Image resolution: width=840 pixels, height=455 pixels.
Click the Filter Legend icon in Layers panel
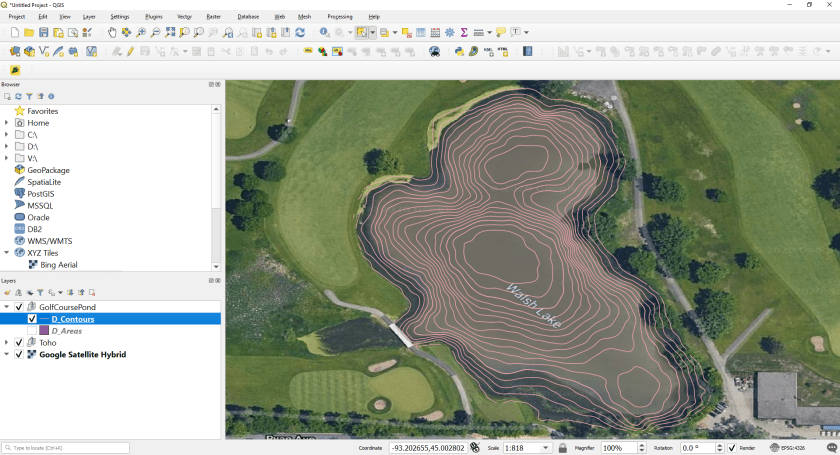pyautogui.click(x=41, y=293)
